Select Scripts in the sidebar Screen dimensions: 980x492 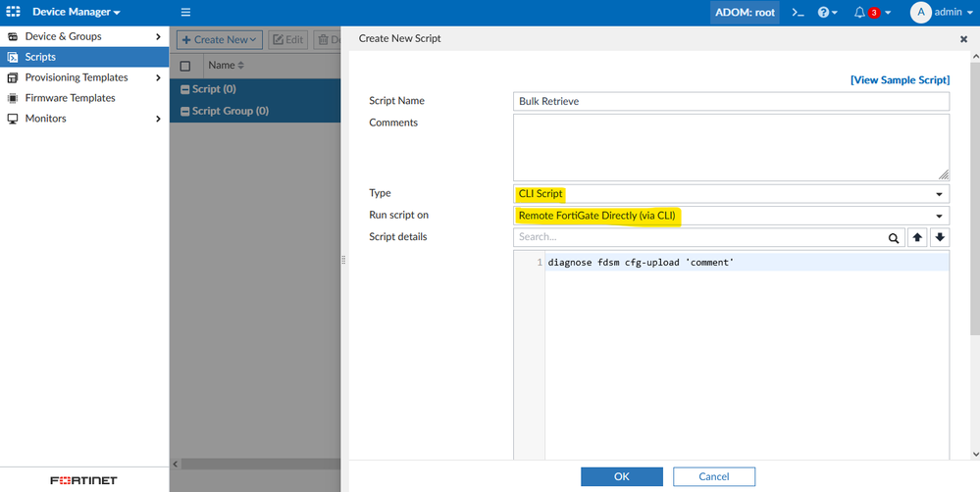click(84, 57)
